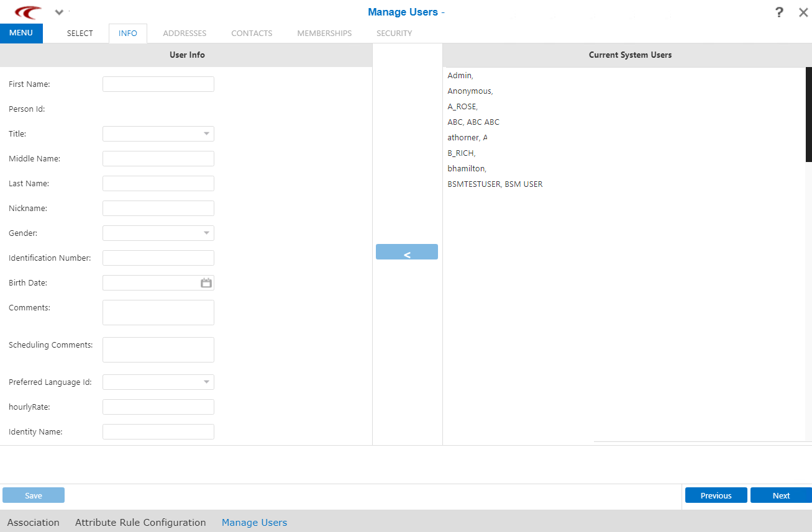Click the Help question mark icon

pyautogui.click(x=778, y=12)
